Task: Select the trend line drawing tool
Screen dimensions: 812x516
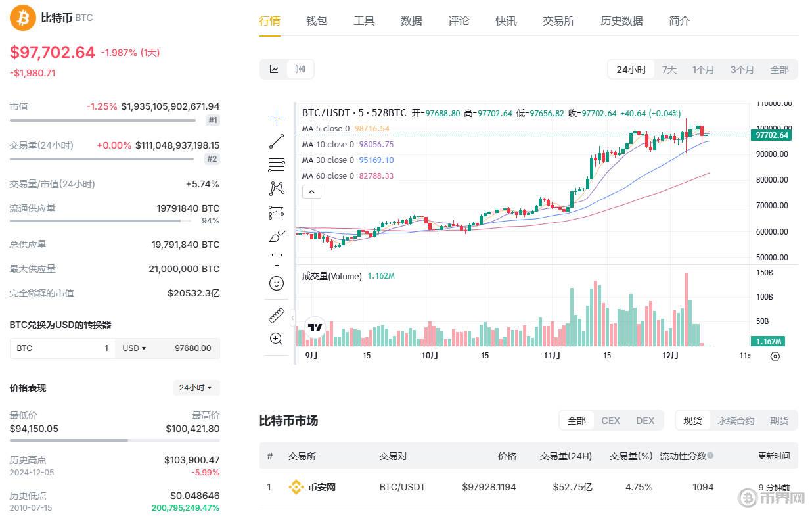Action: [x=277, y=141]
